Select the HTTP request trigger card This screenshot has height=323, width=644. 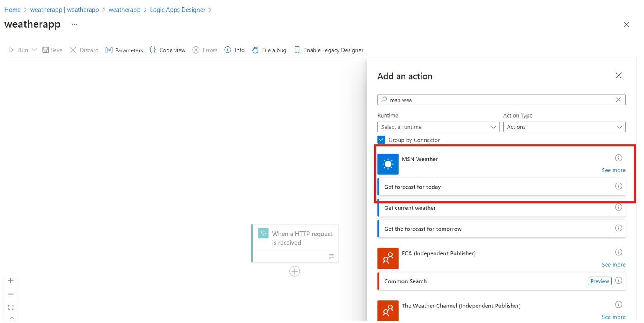(295, 243)
